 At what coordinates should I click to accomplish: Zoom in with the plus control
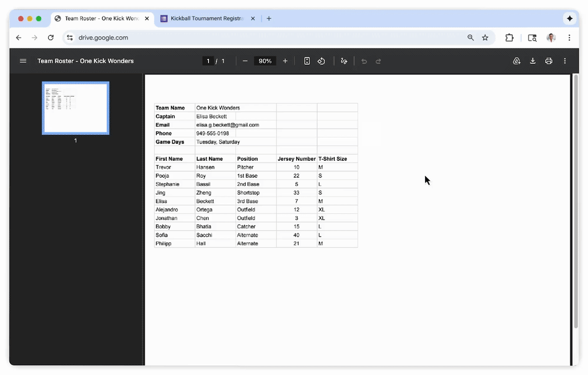pyautogui.click(x=285, y=61)
